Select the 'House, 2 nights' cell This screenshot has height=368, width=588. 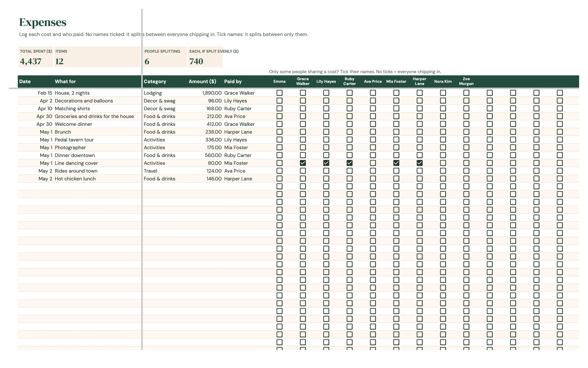[98, 93]
